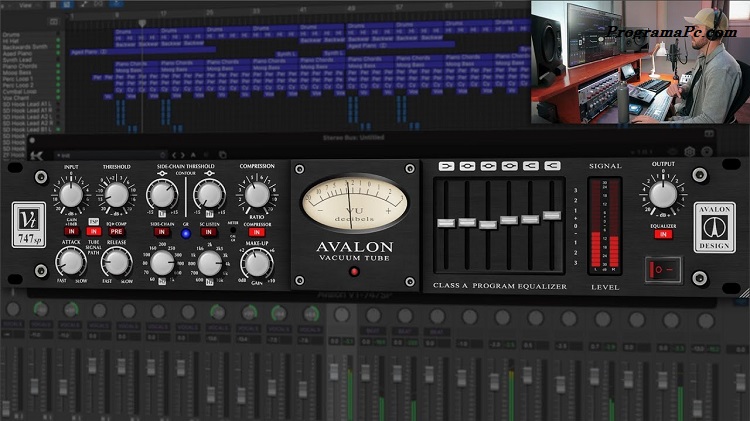Click the low side-chain contour gain knob

162,194
